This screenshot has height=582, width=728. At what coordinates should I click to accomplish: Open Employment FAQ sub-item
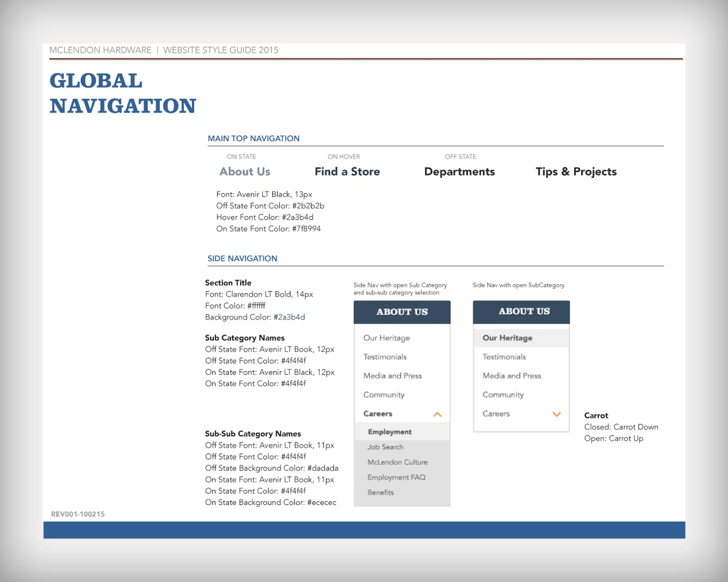[396, 477]
